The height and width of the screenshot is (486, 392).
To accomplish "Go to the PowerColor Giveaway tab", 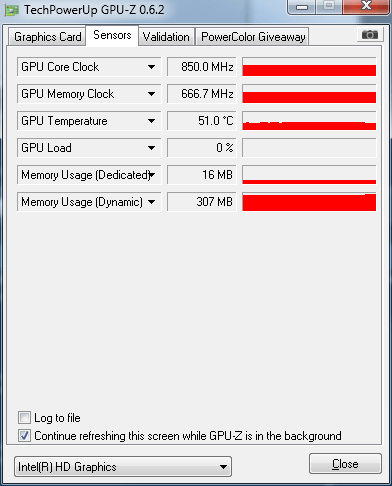I will coord(253,37).
